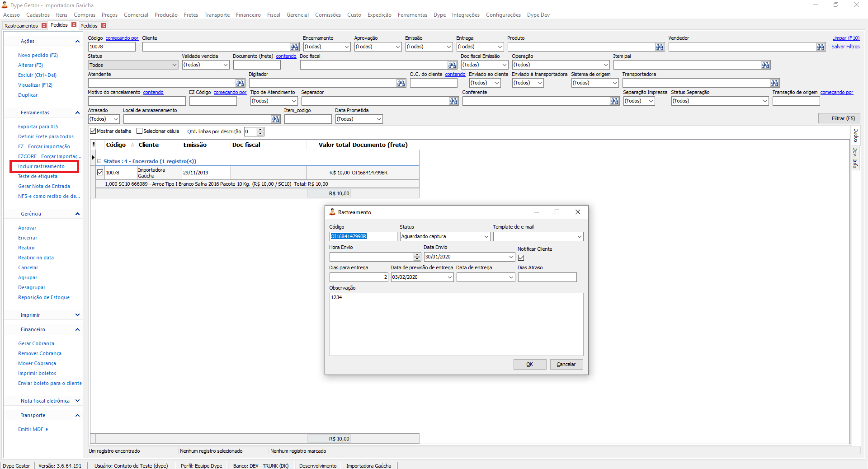Open the Expedição menu
Screen dimensions: 868x469
click(x=379, y=15)
